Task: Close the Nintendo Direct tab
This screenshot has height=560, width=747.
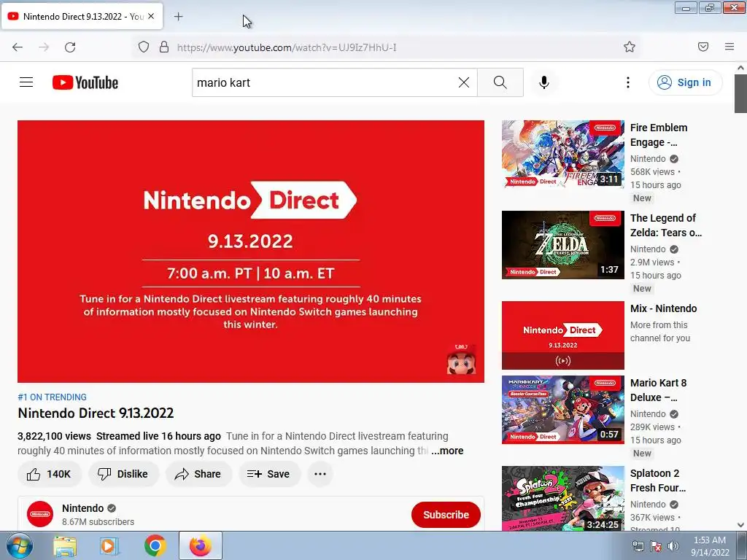Action: click(x=151, y=16)
